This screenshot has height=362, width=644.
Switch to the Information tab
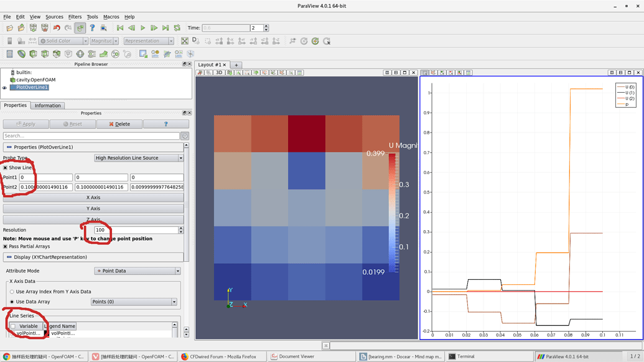coord(47,105)
